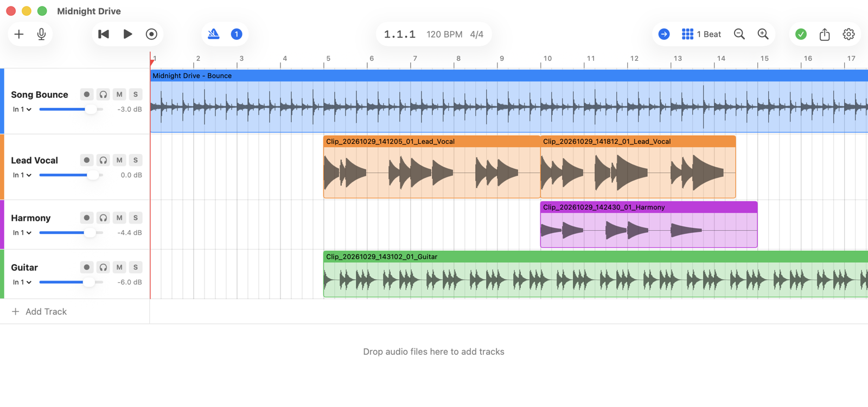Toggle headphone monitoring on Harmony track
Screen dimensions: 868x407
(x=103, y=218)
